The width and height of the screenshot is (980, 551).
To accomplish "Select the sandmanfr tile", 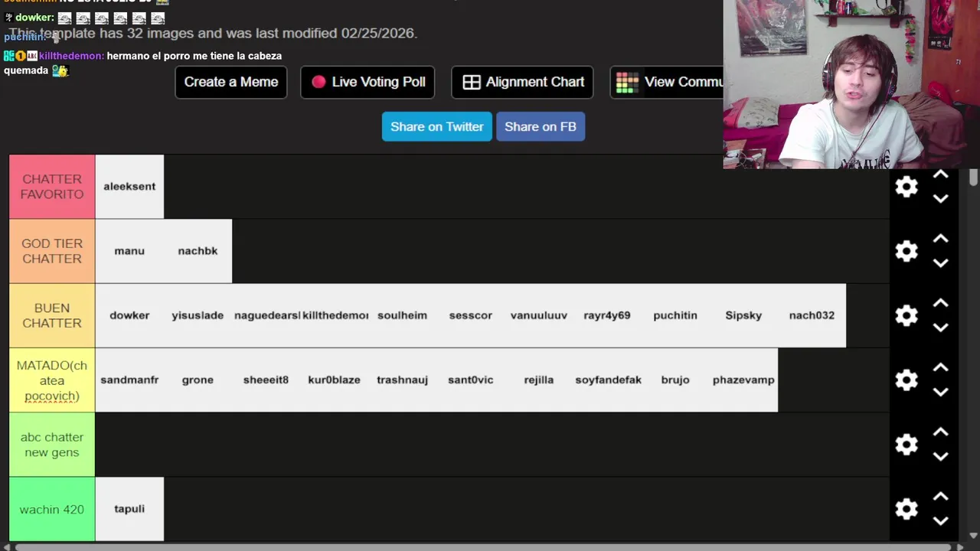I will [129, 380].
